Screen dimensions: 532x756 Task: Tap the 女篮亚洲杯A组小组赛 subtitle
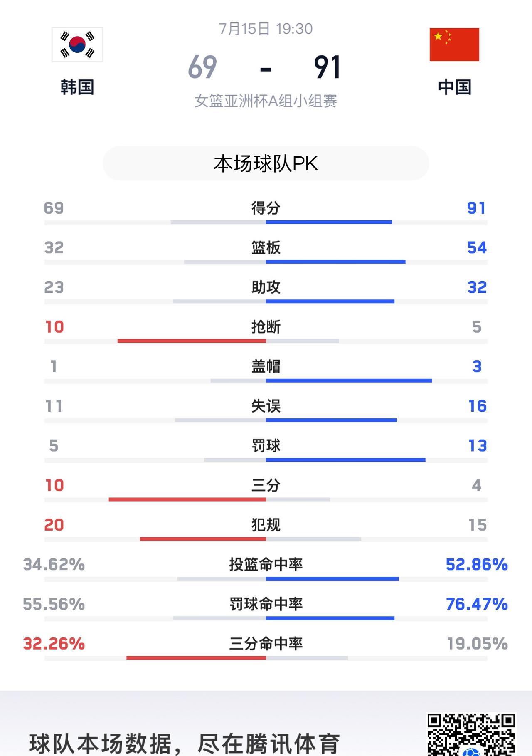(266, 101)
